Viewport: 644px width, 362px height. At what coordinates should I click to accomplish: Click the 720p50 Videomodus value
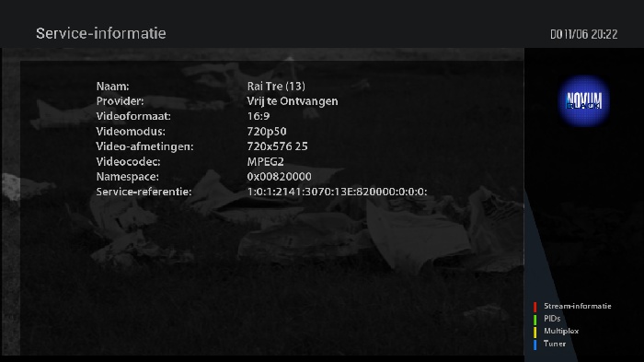[x=267, y=132]
